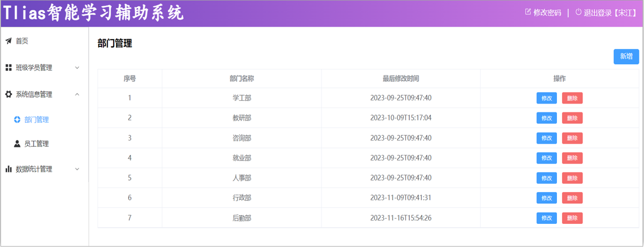Click the paper plane home icon
644x247 pixels.
pos(9,41)
